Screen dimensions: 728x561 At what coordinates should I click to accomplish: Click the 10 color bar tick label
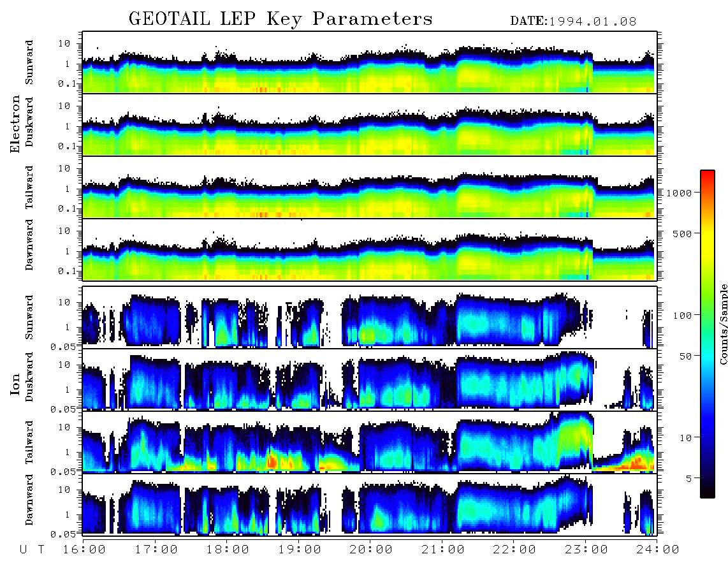point(686,437)
